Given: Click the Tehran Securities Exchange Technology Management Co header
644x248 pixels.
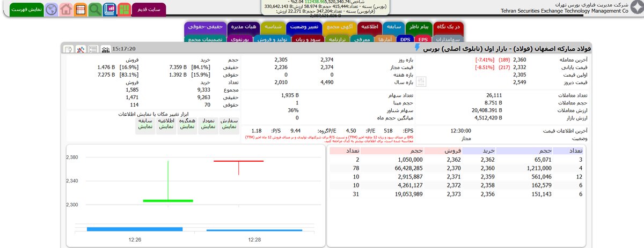Looking at the screenshot, I should tap(565, 10).
